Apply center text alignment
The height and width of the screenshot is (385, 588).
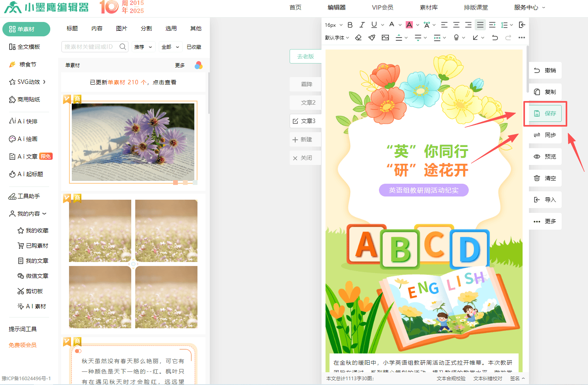pyautogui.click(x=456, y=25)
